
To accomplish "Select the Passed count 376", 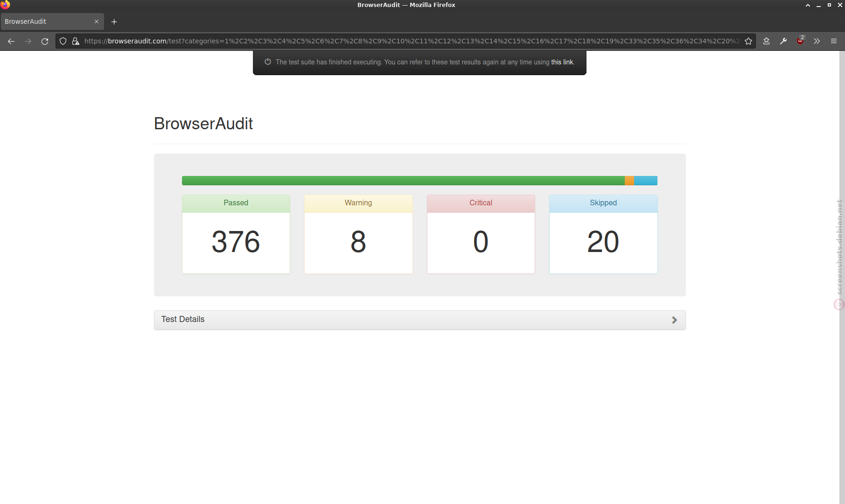I will 236,242.
